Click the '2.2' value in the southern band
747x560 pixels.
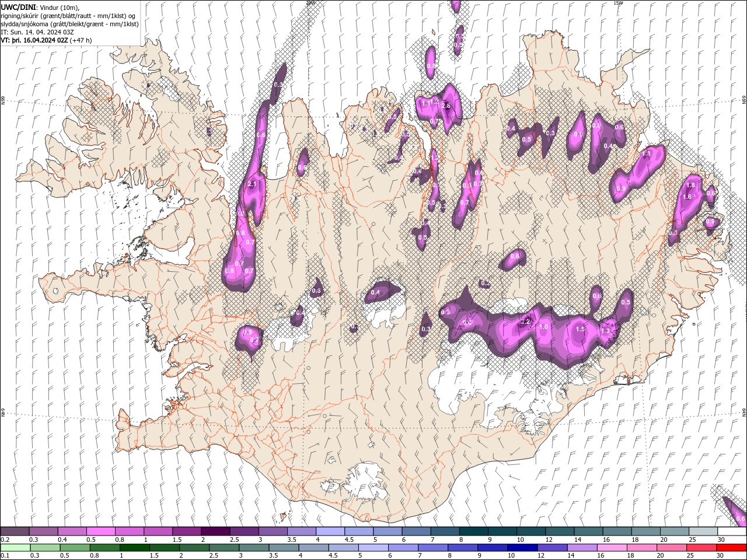pos(525,321)
